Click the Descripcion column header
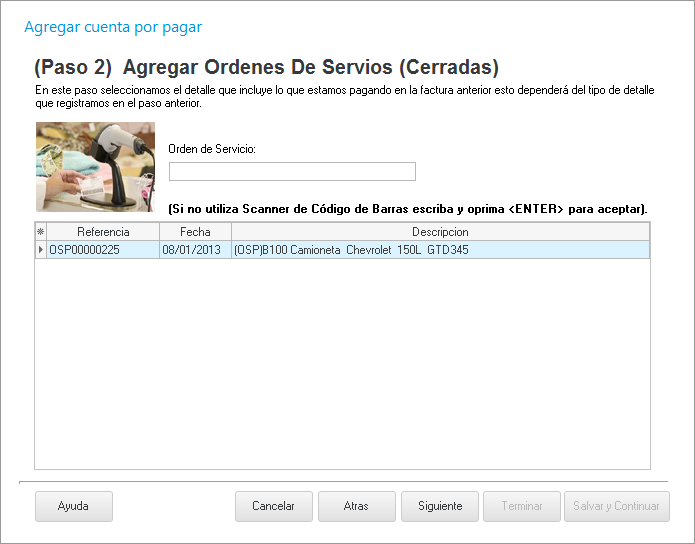 click(440, 232)
